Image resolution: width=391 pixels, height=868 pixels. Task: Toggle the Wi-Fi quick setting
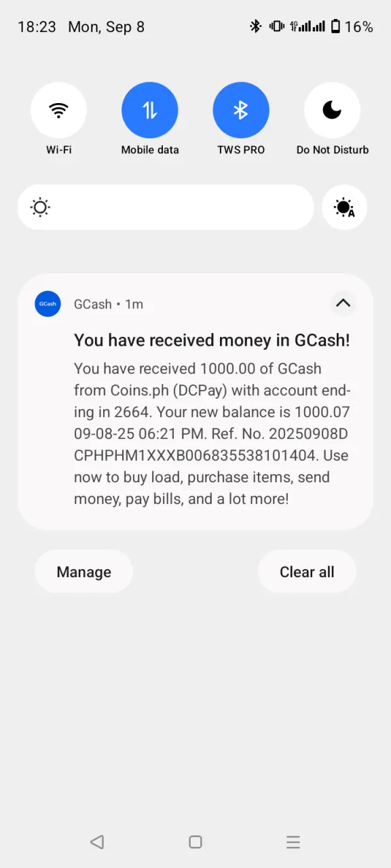[58, 110]
